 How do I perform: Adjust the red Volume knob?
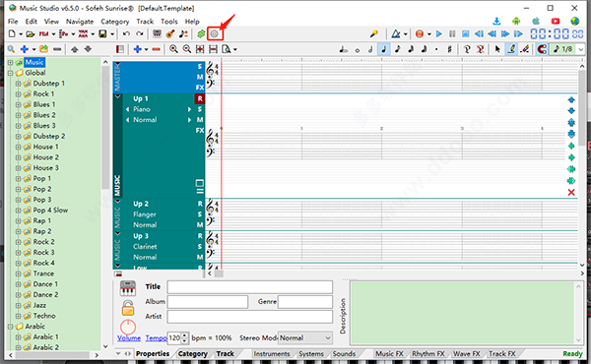coord(128,328)
